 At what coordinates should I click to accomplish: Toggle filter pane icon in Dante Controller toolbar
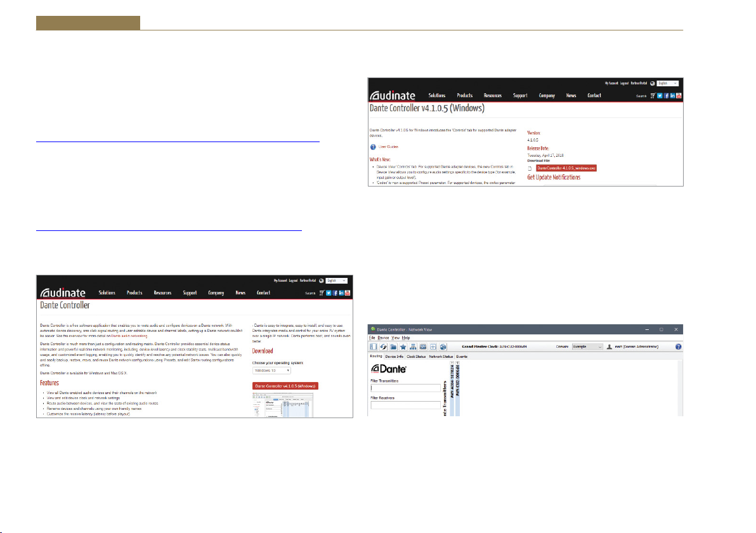pos(373,347)
